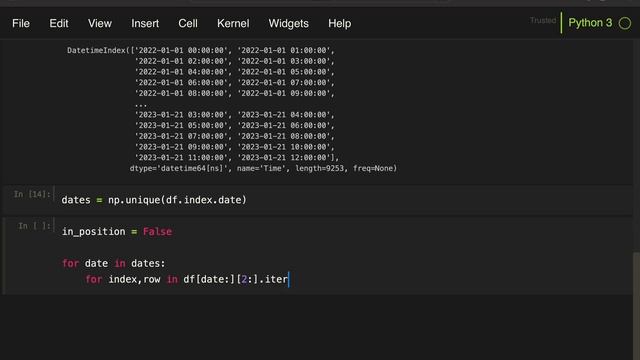Click the kernel idle circle indicator
This screenshot has height=360, width=640.
coord(625,23)
